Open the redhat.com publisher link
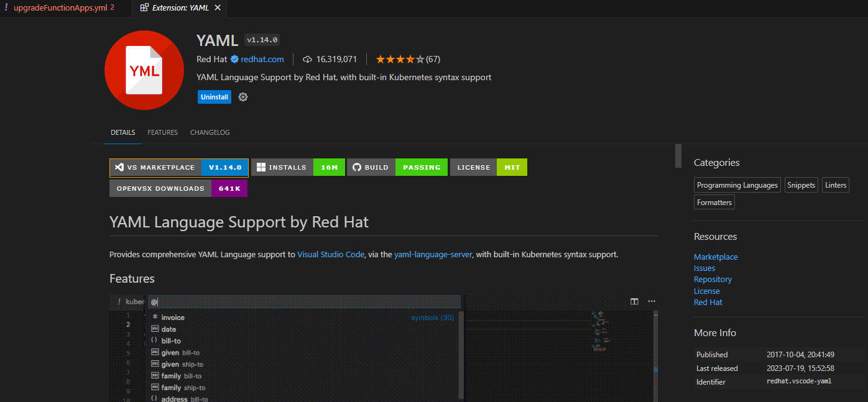Viewport: 868px width, 402px height. tap(262, 60)
